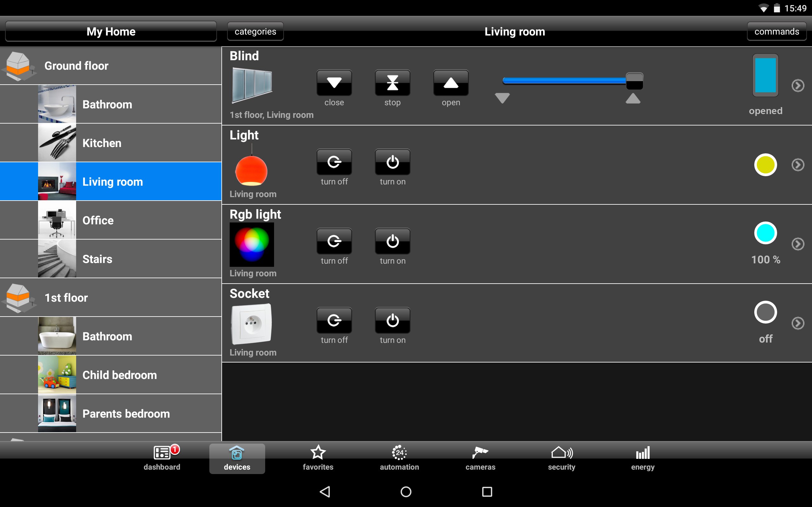Open the categories button

(255, 31)
